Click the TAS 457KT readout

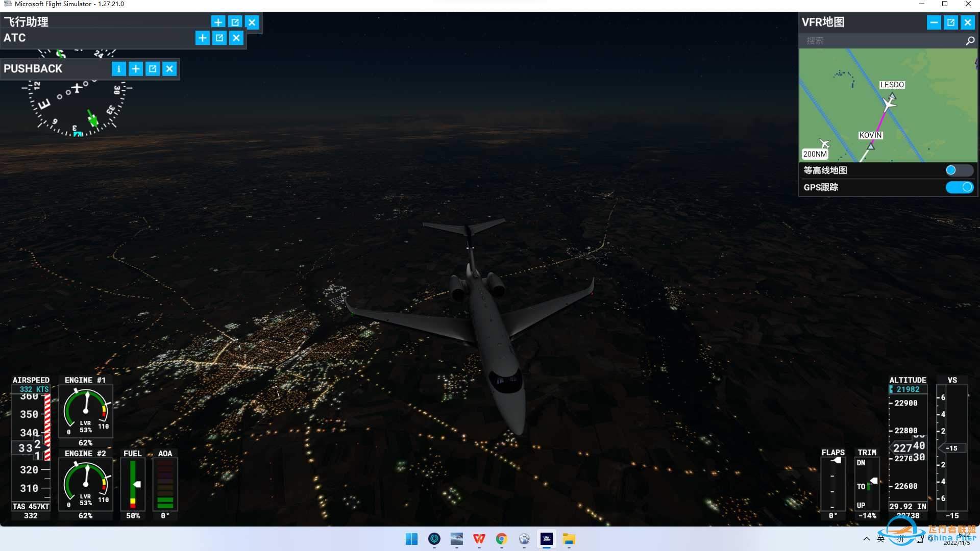[x=31, y=507]
